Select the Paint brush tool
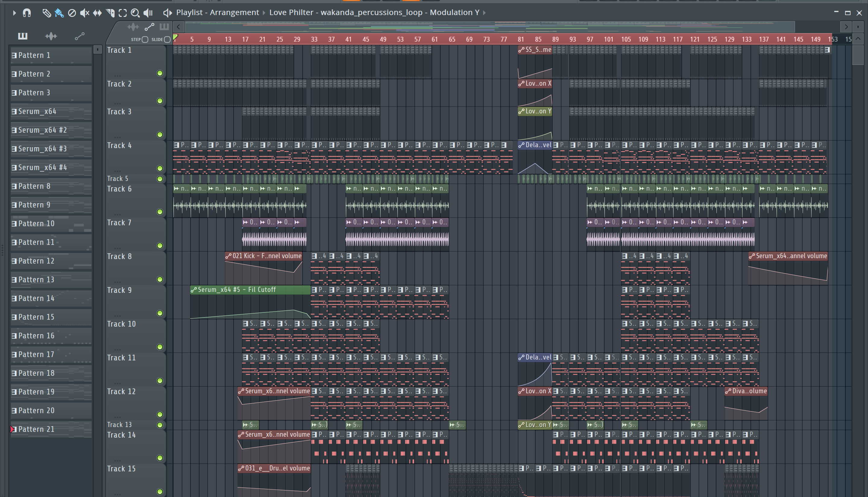Viewport: 868px width, 497px height. pos(59,13)
